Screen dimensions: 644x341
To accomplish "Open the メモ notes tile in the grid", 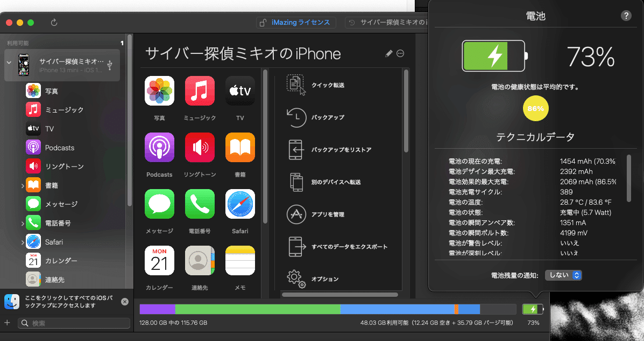I will [x=240, y=260].
